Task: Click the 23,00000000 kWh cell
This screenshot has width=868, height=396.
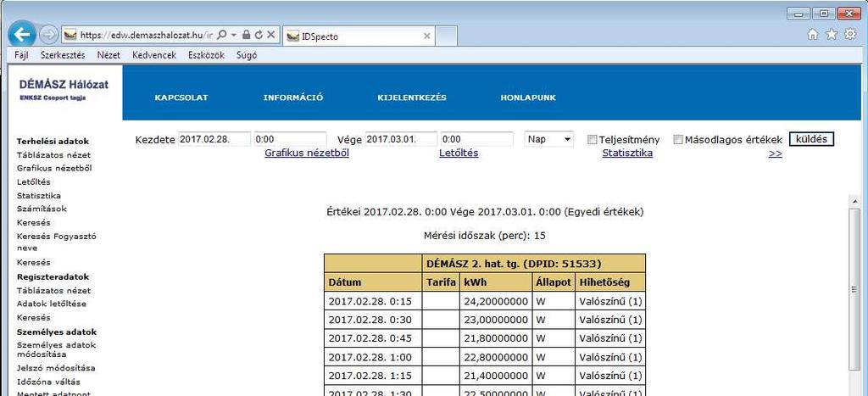Action: click(x=495, y=320)
